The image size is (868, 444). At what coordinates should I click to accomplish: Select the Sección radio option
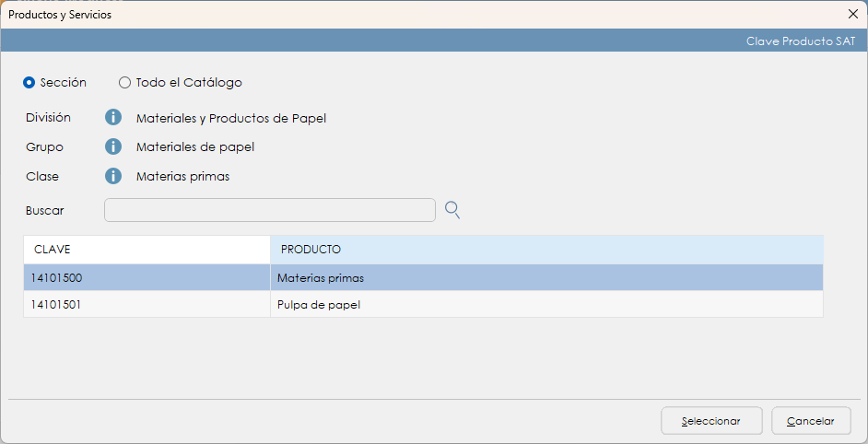tap(29, 82)
